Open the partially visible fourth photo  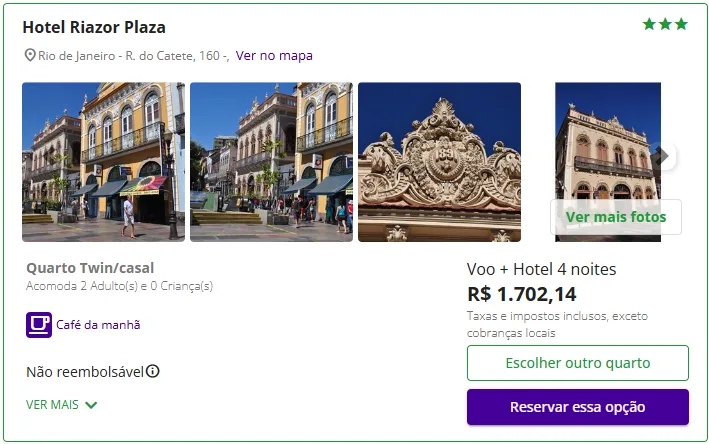(606, 140)
